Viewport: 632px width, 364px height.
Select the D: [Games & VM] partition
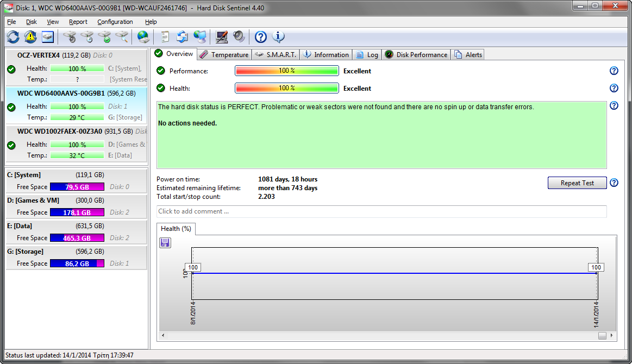pos(77,206)
